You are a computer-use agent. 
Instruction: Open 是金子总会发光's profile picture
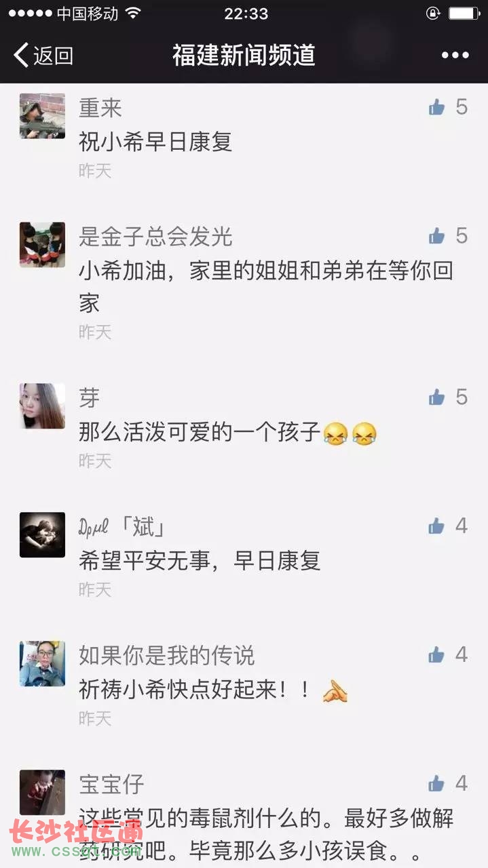click(42, 245)
